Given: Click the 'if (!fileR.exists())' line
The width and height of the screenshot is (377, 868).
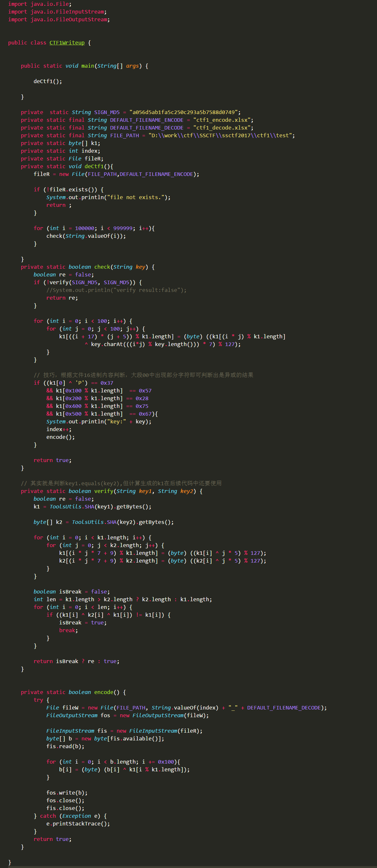Looking at the screenshot, I should click(68, 190).
